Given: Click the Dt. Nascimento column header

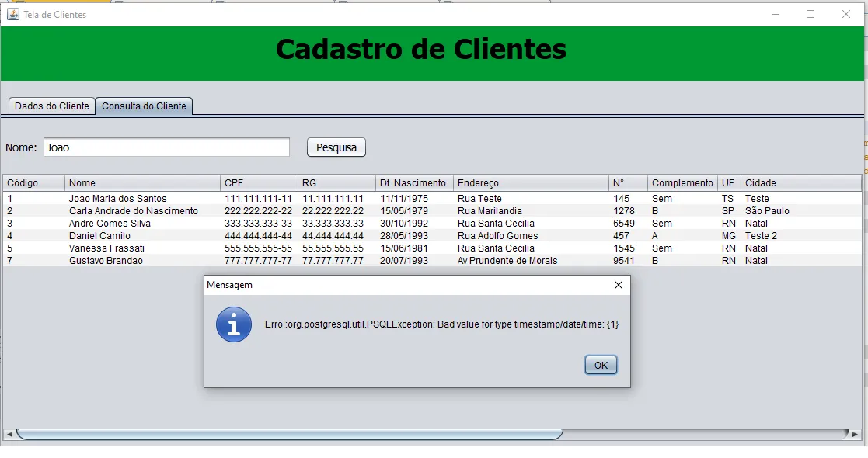Looking at the screenshot, I should [414, 183].
